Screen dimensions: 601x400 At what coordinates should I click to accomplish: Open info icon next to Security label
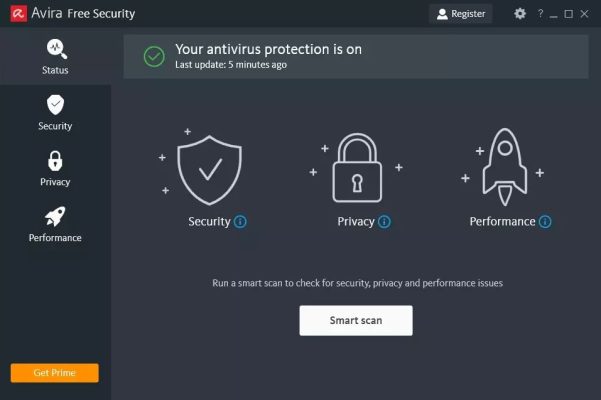coord(240,222)
